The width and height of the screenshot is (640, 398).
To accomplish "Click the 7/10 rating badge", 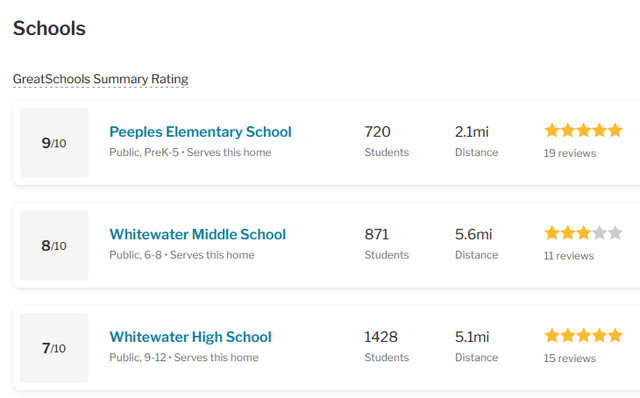I will [54, 348].
